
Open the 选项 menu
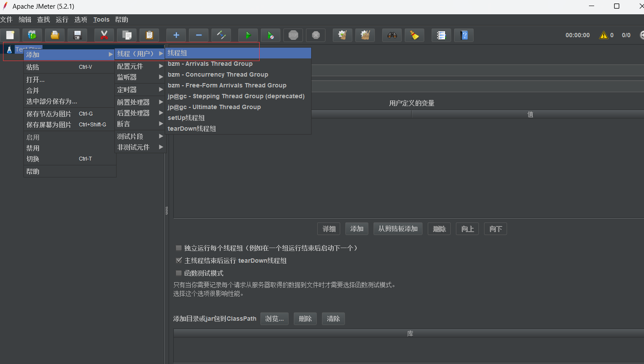(81, 19)
